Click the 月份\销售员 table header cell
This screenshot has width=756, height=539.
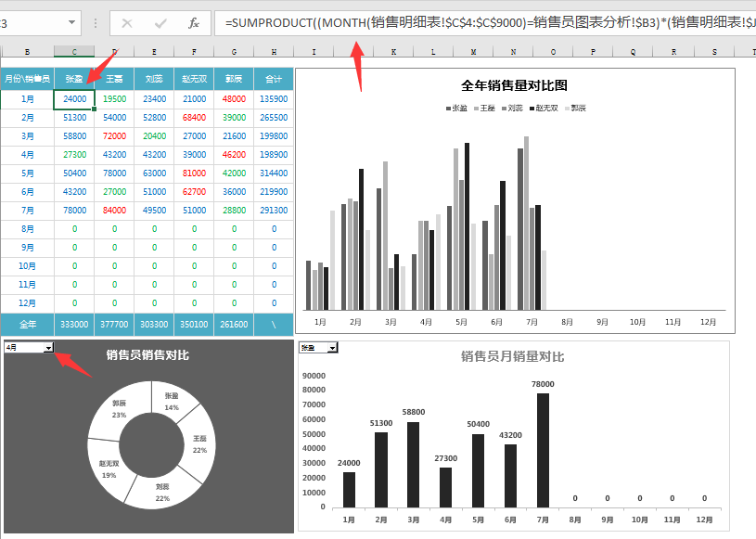click(27, 79)
